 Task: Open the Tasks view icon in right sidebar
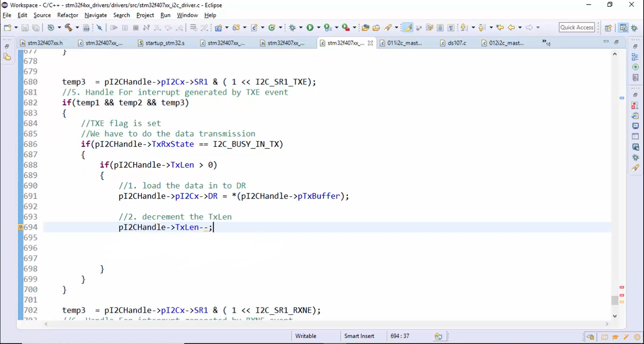point(635,115)
